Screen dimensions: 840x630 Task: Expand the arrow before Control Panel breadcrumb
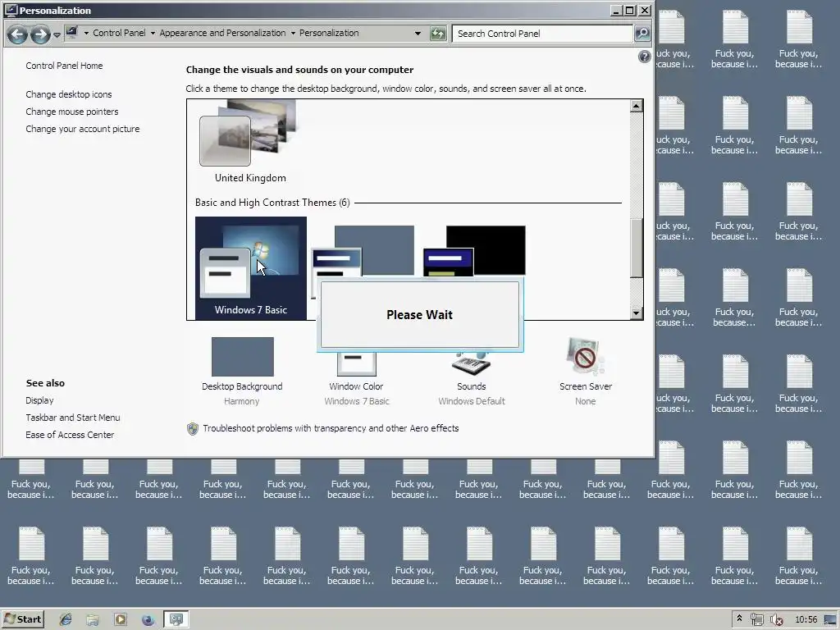[x=85, y=33]
